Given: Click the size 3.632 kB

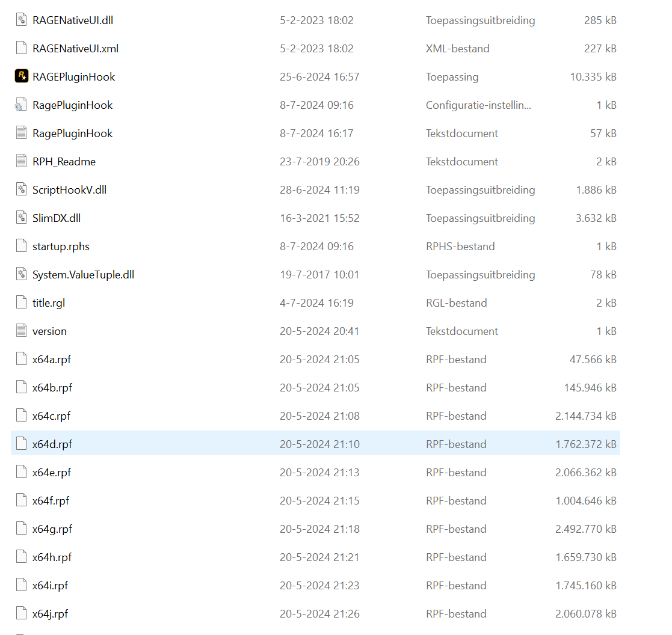Looking at the screenshot, I should pyautogui.click(x=596, y=218).
